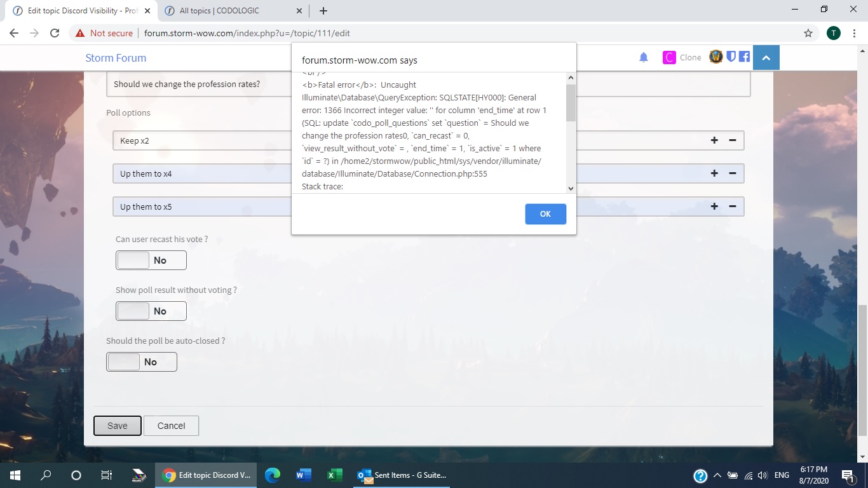Click the blue shield icon in header
868x488 pixels.
(731, 57)
